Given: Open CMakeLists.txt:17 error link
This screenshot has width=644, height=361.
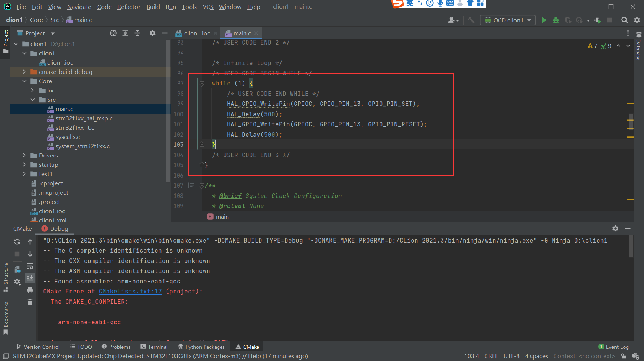Looking at the screenshot, I should [130, 291].
